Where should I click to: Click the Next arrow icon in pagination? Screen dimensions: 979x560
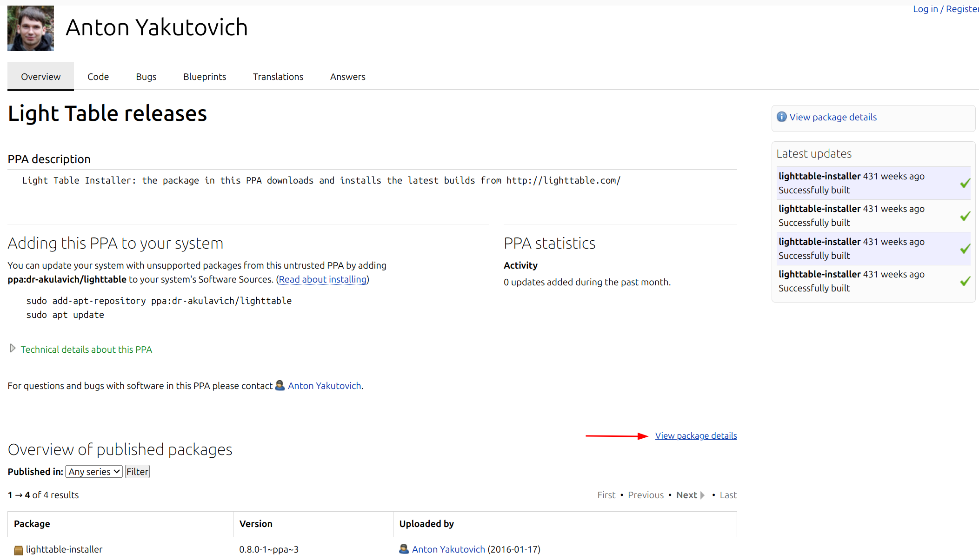(x=702, y=495)
